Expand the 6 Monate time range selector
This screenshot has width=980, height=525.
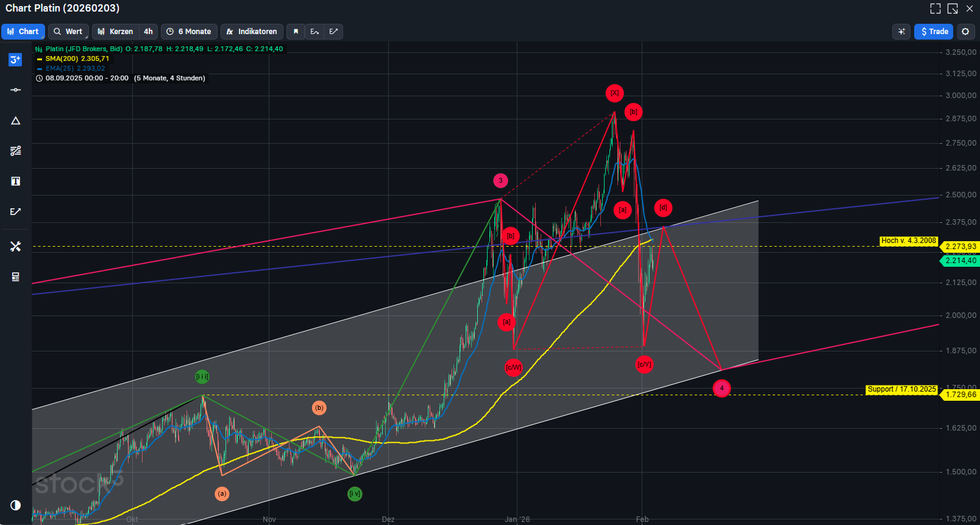pyautogui.click(x=189, y=32)
